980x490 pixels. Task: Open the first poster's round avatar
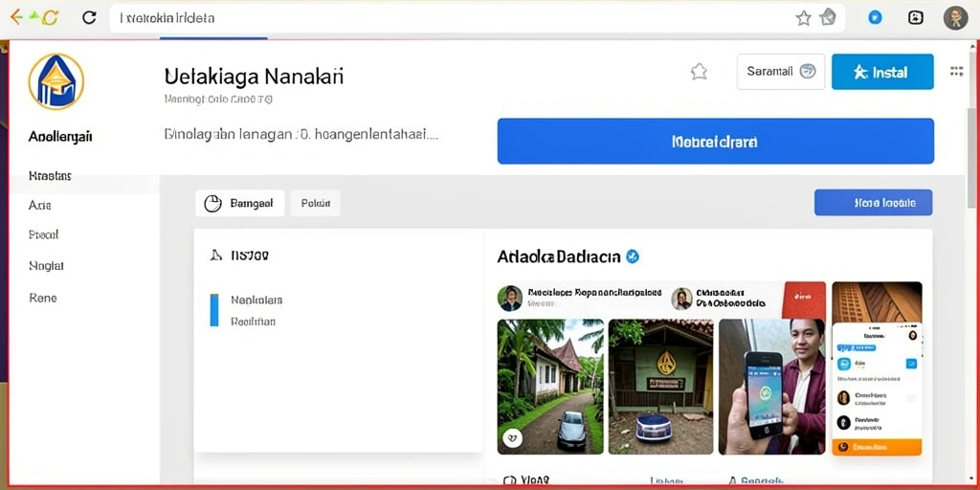coord(510,299)
